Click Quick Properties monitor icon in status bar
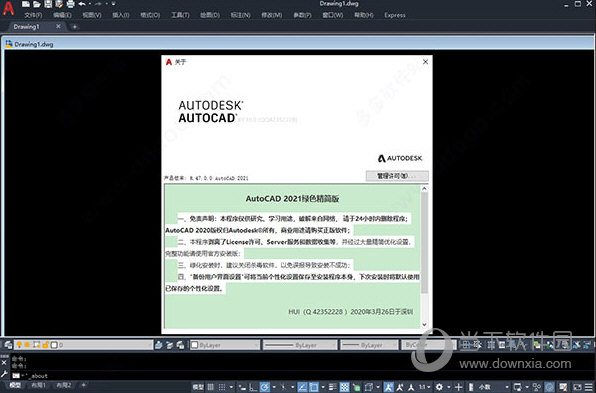This screenshot has height=393, width=596. coord(517,387)
